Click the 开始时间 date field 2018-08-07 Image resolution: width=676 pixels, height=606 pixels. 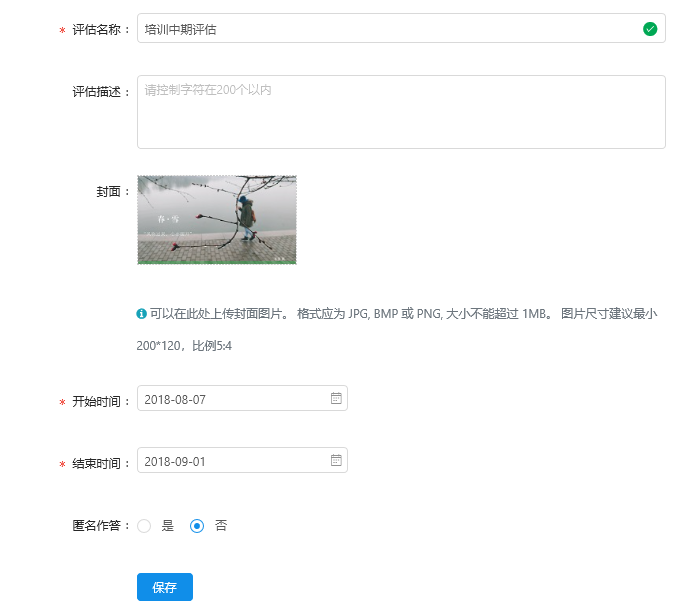click(x=242, y=398)
